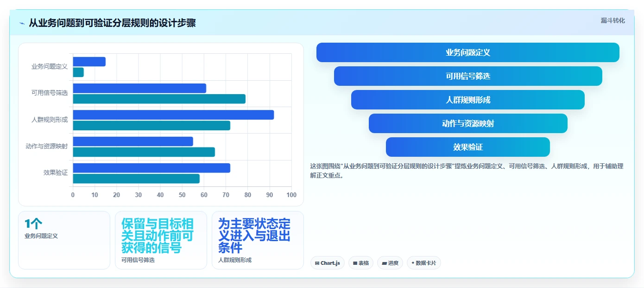This screenshot has width=644, height=288.
Task: Click the 效果验证 y-axis label in chart
Action: (56, 173)
